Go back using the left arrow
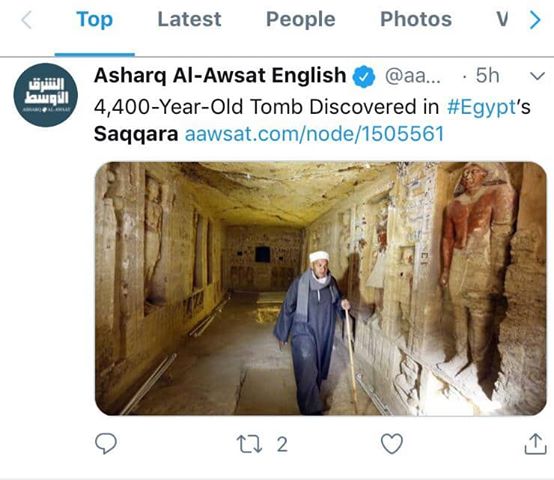Screen dimensions: 554x480 27,20
